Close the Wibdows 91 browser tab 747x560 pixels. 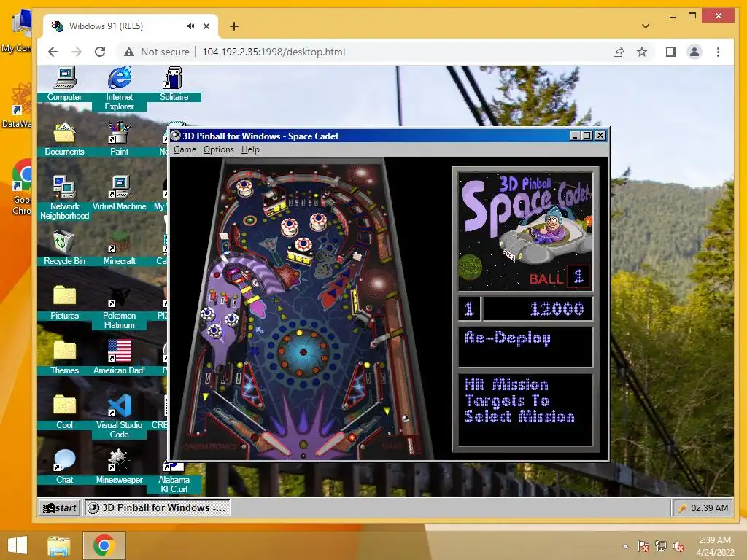tap(206, 26)
